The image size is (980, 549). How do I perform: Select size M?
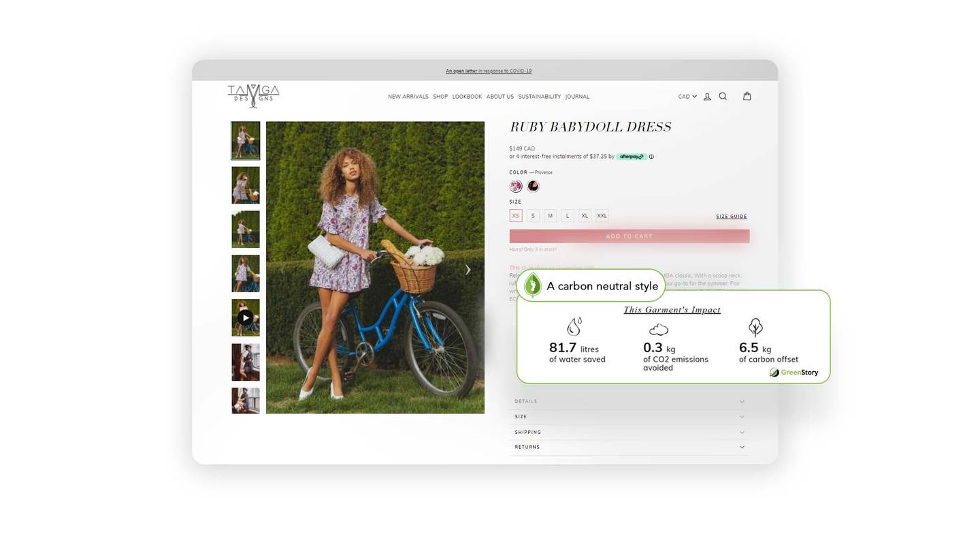click(x=550, y=216)
